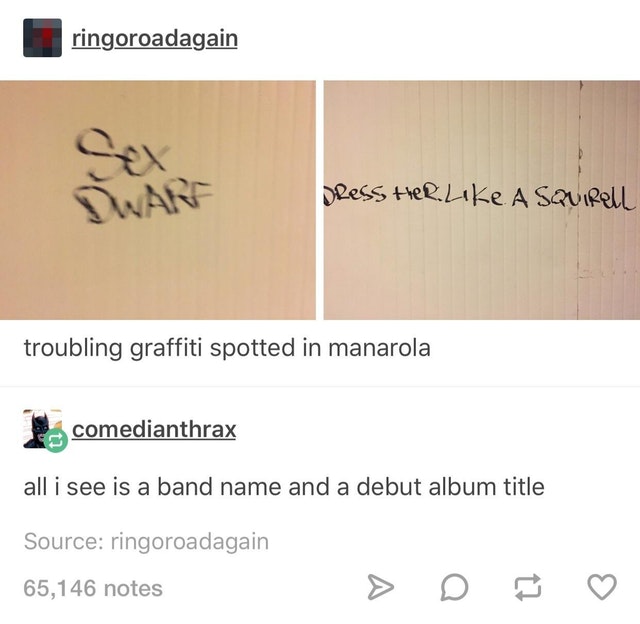Click the 'all i see is' reblog comment
This screenshot has height=624, width=640.
pos(284,487)
